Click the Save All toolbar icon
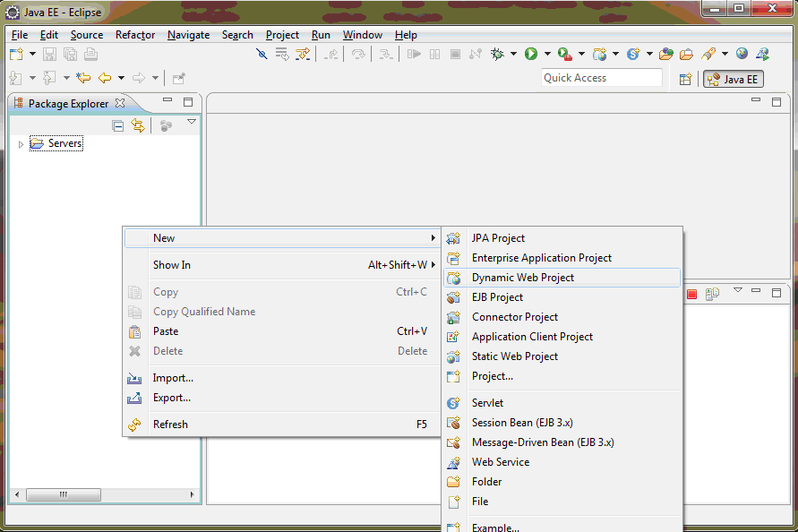 click(x=70, y=54)
